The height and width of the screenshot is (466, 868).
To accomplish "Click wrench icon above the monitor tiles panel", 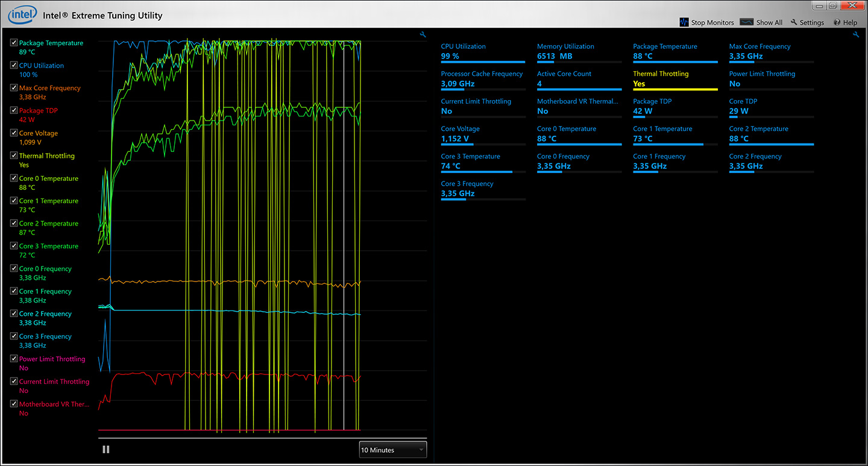I will point(856,35).
